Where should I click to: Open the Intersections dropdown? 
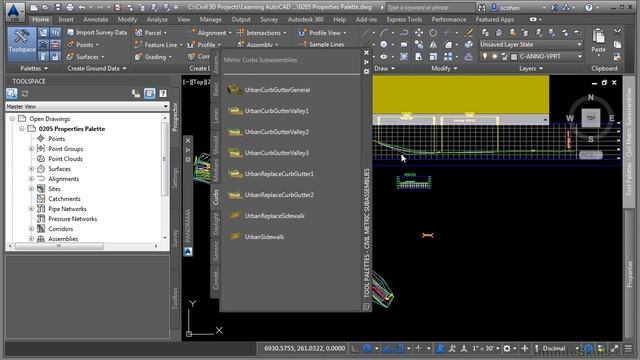(x=262, y=32)
